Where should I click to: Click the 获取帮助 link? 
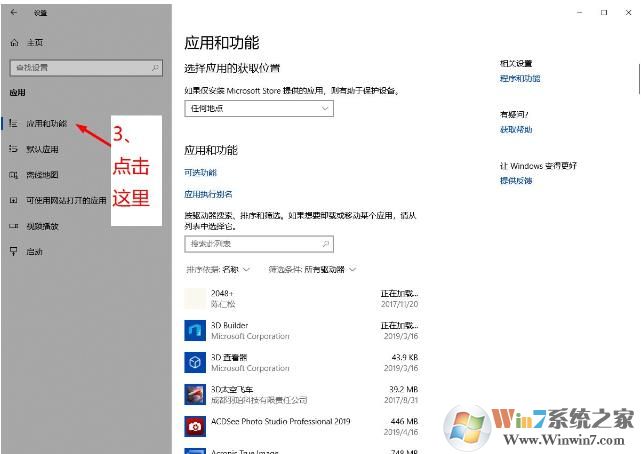(516, 130)
